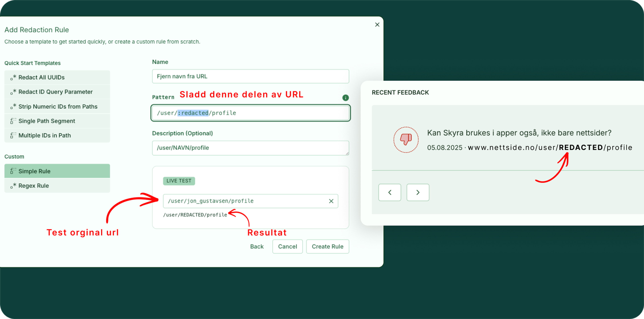The image size is (644, 319).
Task: Close the Add Redaction Rule dialog
Action: coord(377,24)
